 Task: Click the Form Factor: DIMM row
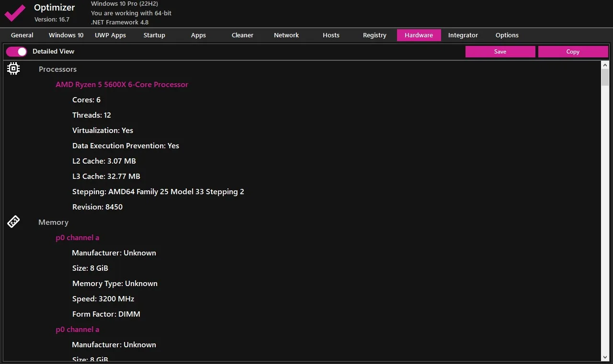106,314
